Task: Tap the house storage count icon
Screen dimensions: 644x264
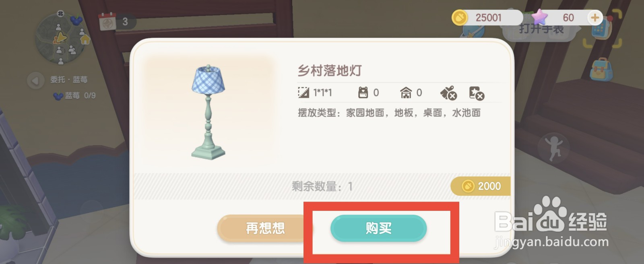Action: pos(406,93)
